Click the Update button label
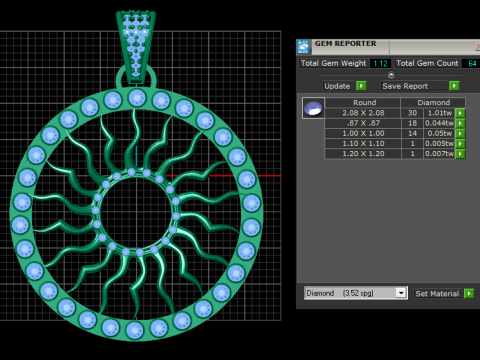480x360 pixels. coord(337,86)
